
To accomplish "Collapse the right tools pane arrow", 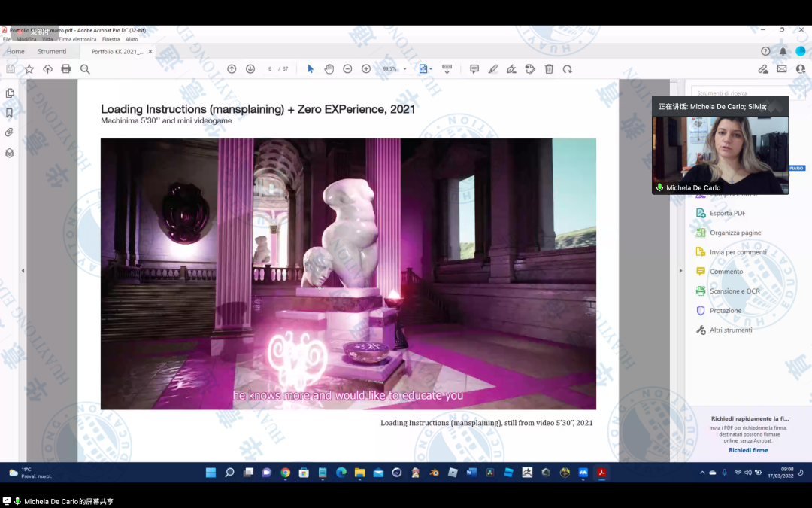I will coord(680,271).
